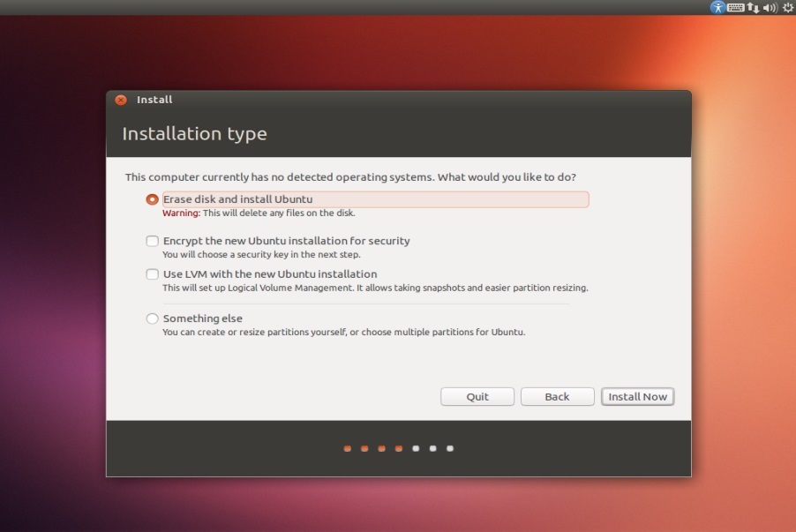Screen dimensions: 796x532
Task: Click the first white progress dot
Action: pyautogui.click(x=416, y=448)
